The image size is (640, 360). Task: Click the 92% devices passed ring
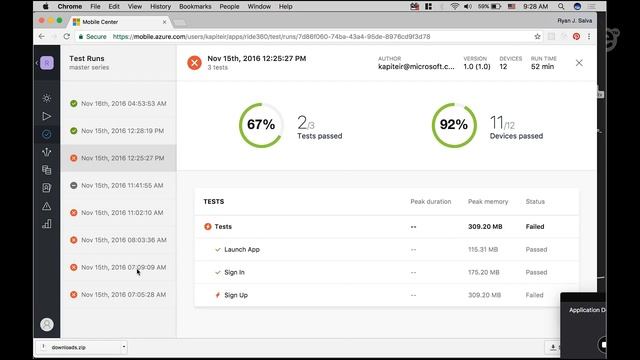coord(454,125)
